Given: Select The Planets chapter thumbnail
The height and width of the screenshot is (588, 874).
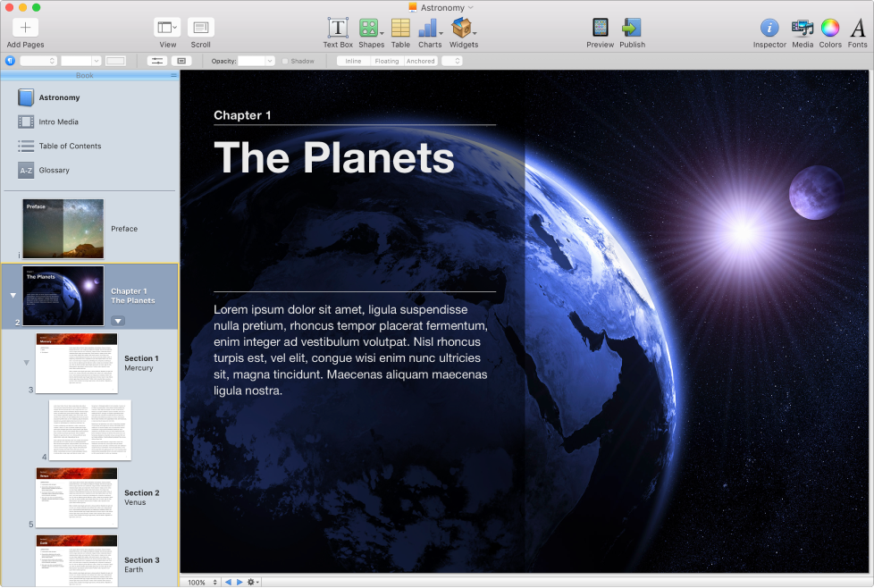Looking at the screenshot, I should 63,296.
